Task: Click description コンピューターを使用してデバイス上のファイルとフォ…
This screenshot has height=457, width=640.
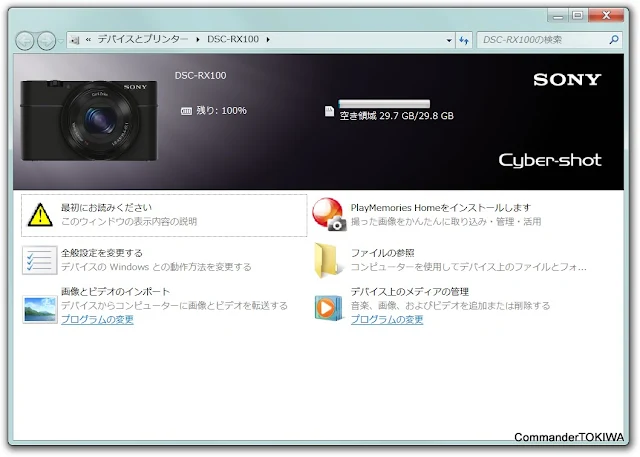Action: (x=469, y=267)
